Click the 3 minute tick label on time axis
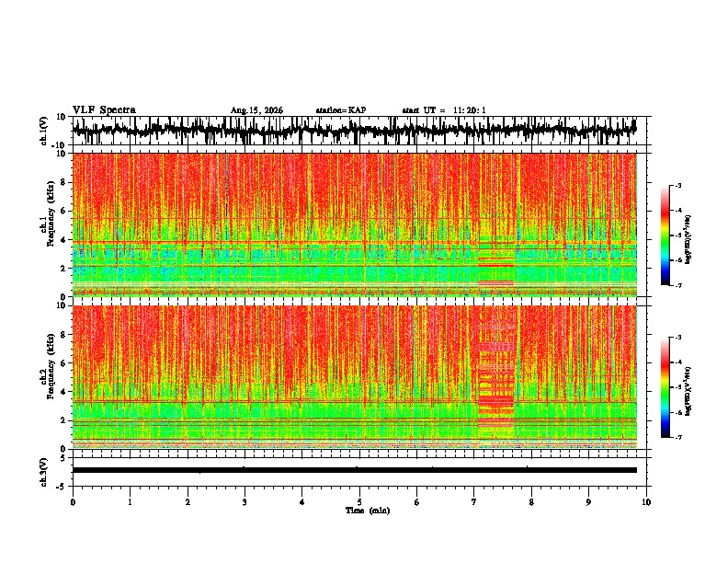Image resolution: width=728 pixels, height=563 pixels. pyautogui.click(x=245, y=502)
